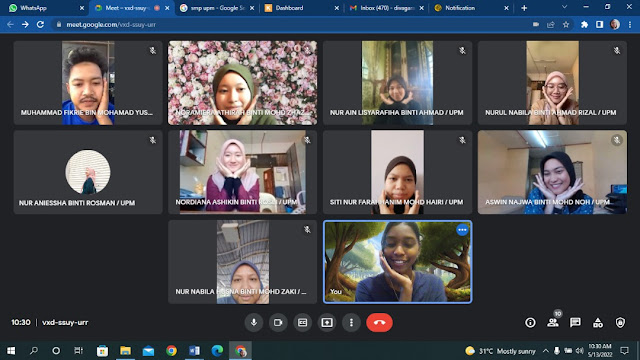Open File Explorer from the taskbar

[125, 351]
